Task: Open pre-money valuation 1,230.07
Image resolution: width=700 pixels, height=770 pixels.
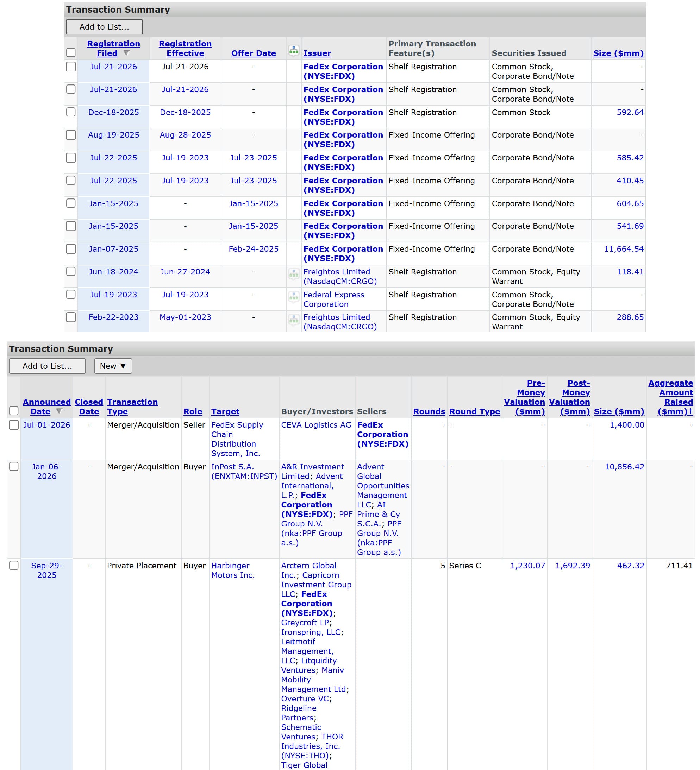Action: (x=528, y=566)
